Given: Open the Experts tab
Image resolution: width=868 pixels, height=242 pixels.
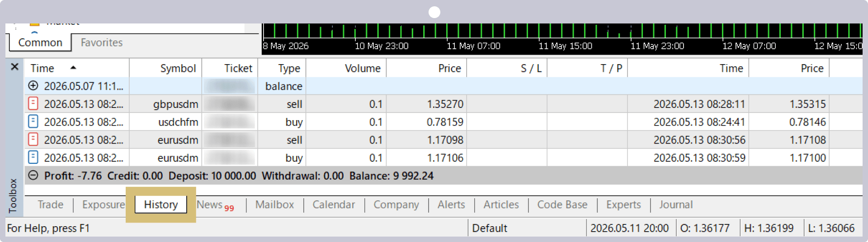Looking at the screenshot, I should (623, 205).
